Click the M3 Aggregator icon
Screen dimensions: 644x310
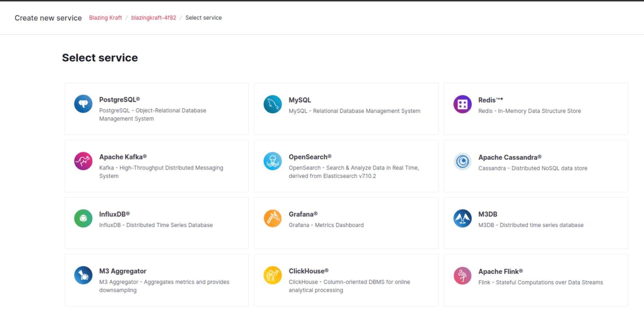(x=83, y=275)
